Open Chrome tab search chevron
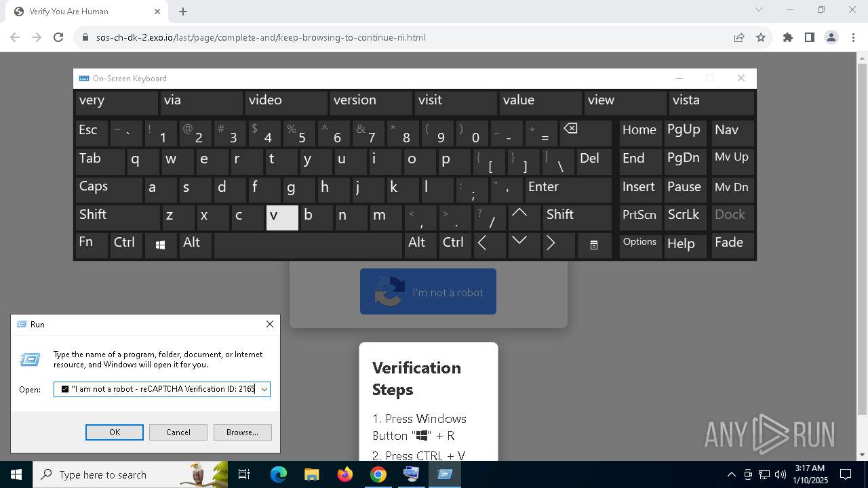The width and height of the screenshot is (868, 488). pyautogui.click(x=759, y=10)
